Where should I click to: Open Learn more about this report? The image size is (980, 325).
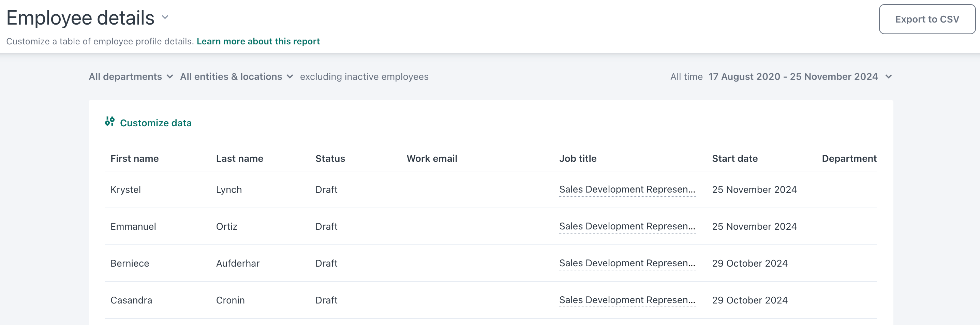[x=258, y=41]
